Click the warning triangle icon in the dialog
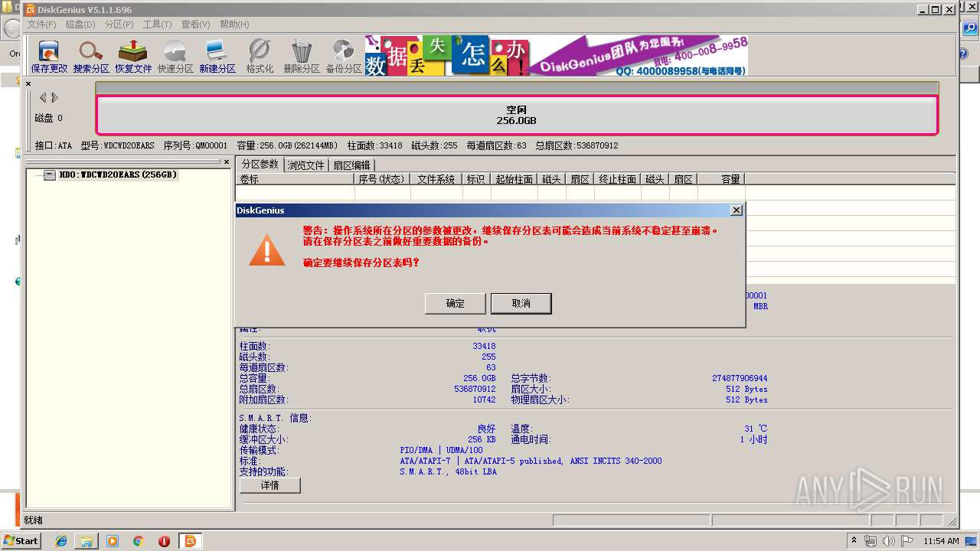 [266, 250]
